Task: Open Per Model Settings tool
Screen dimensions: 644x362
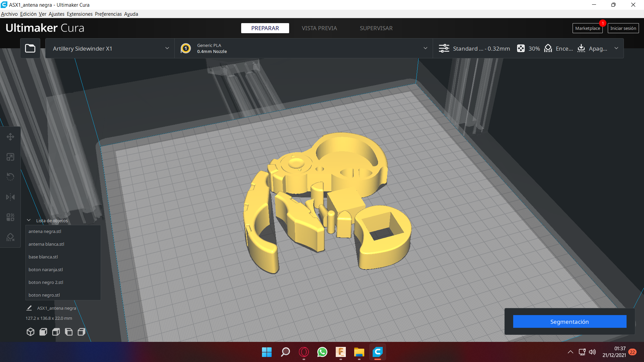Action: [x=10, y=217]
